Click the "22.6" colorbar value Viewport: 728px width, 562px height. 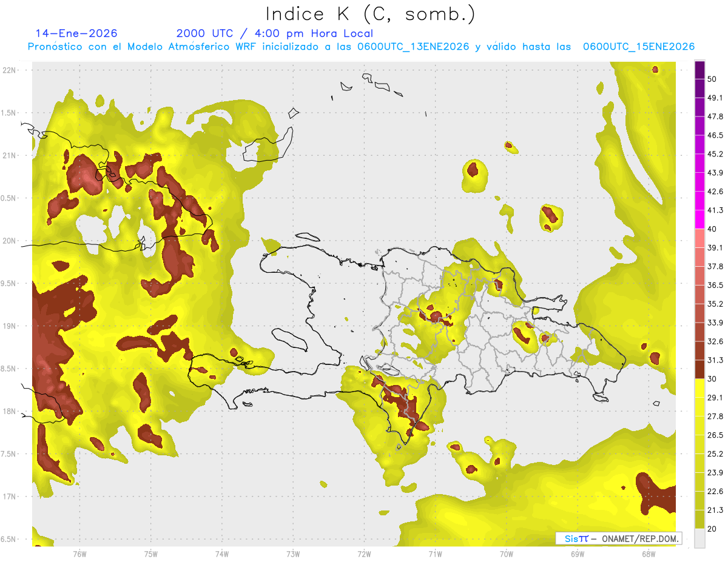click(715, 492)
